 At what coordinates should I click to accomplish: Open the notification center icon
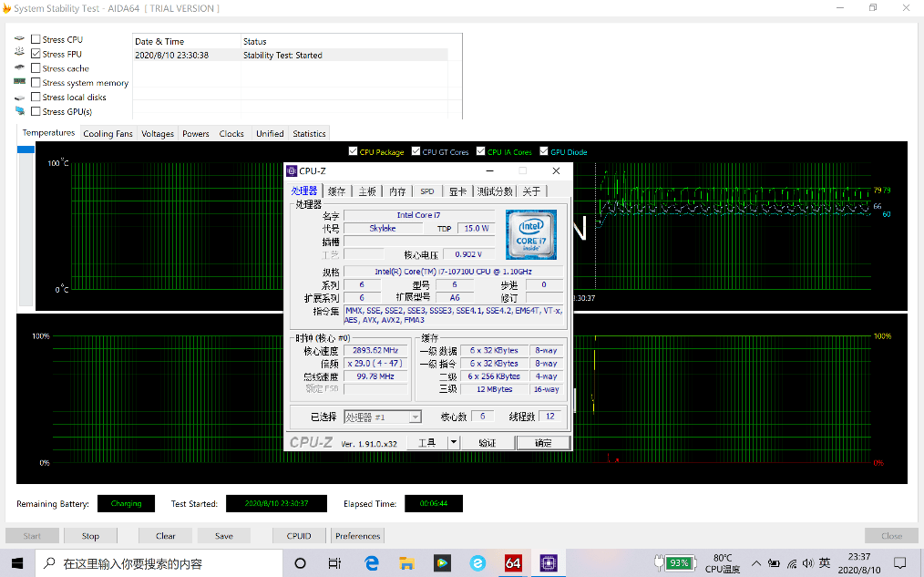click(900, 563)
